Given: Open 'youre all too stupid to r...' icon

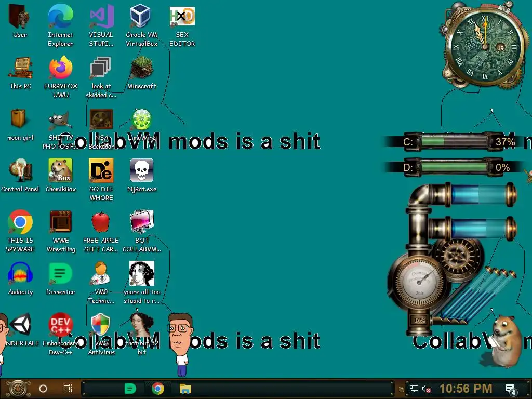Looking at the screenshot, I should [142, 273].
